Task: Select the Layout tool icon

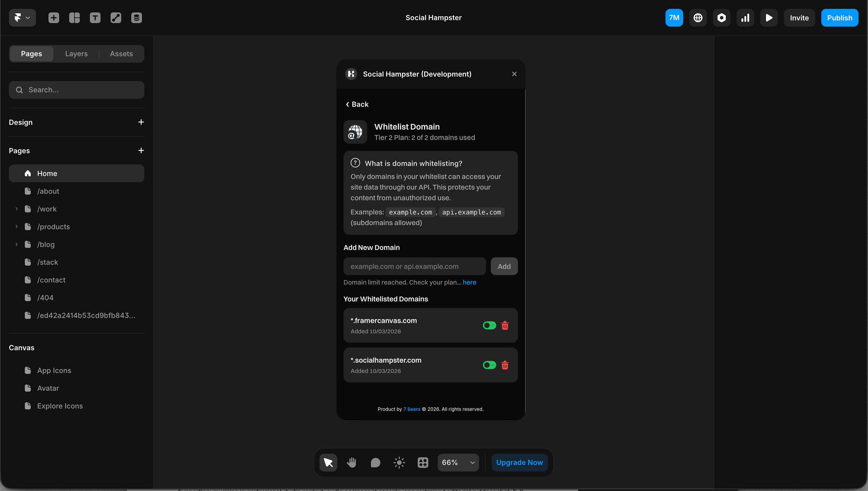Action: click(75, 17)
